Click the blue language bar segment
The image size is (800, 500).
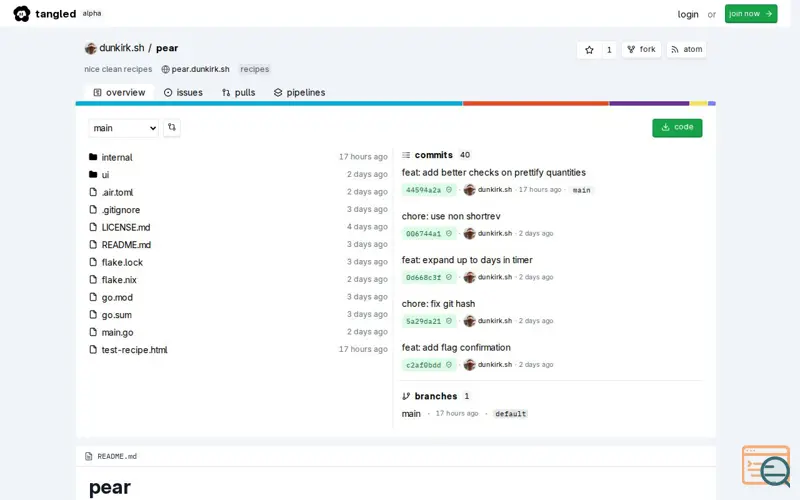pyautogui.click(x=269, y=104)
